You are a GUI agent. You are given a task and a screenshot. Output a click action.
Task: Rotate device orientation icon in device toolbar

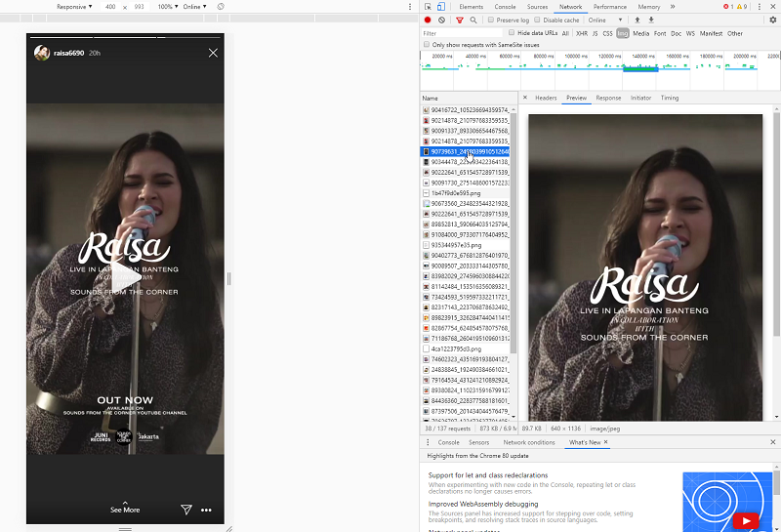pos(221,7)
